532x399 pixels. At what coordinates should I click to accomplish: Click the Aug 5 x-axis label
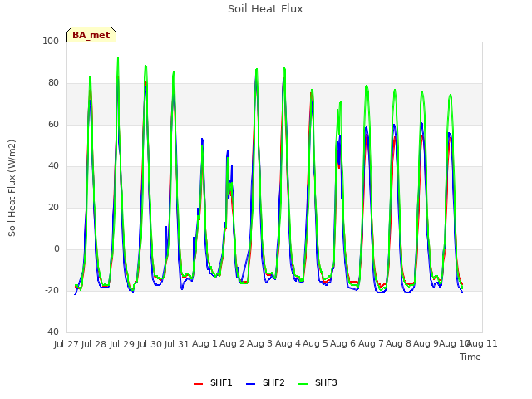pyautogui.click(x=315, y=343)
